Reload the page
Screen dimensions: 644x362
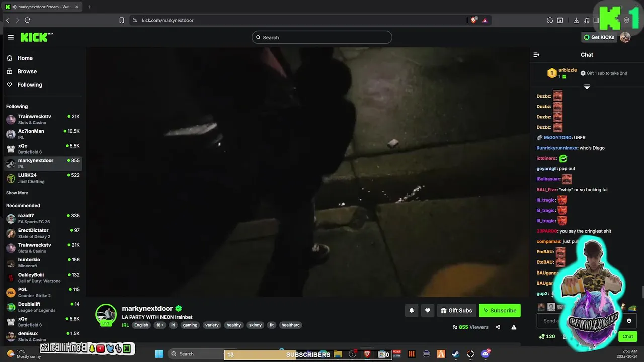pyautogui.click(x=27, y=20)
